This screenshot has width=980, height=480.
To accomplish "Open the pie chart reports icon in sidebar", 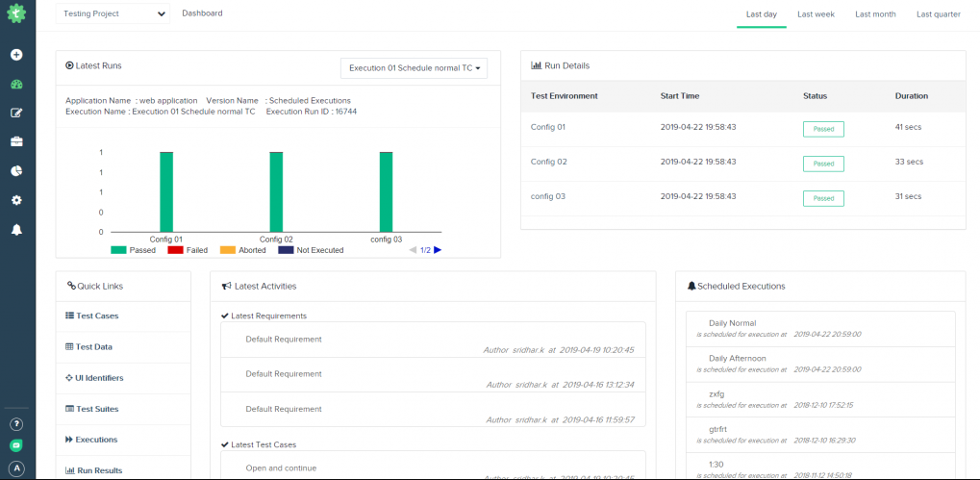I will point(17,170).
